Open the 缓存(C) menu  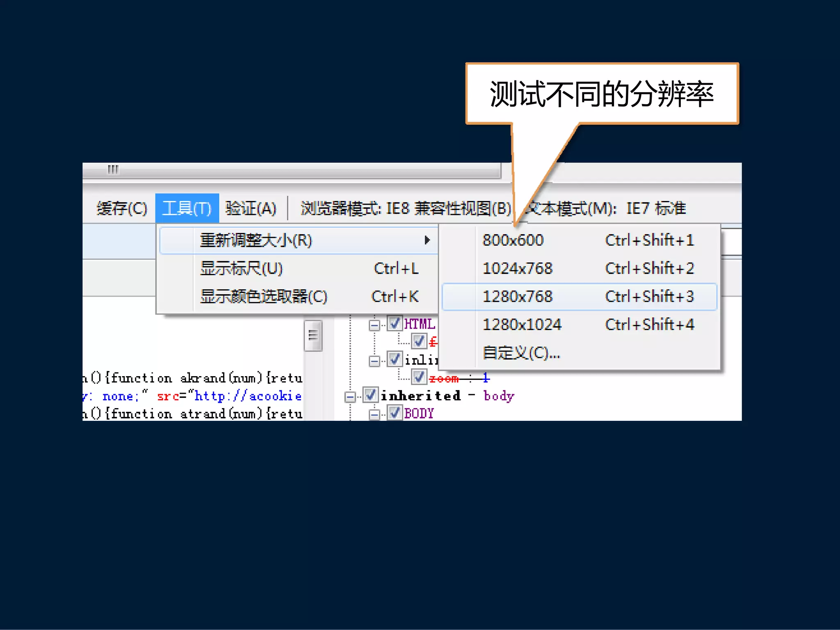(x=121, y=208)
